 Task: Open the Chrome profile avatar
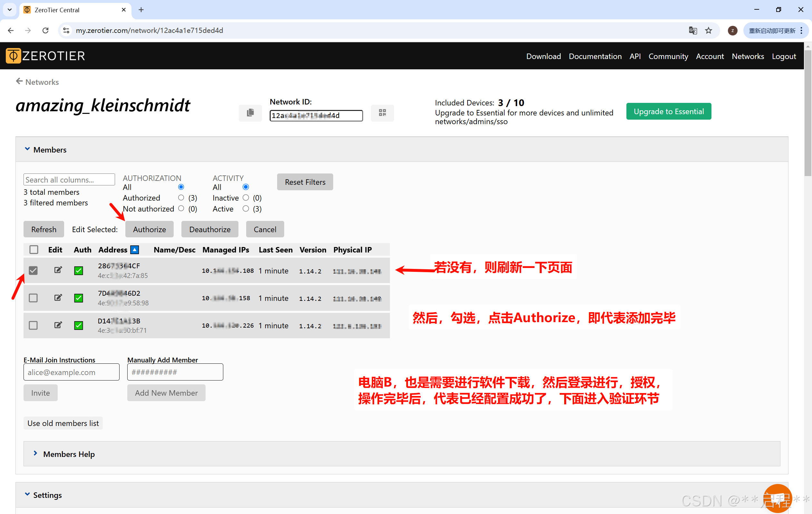(732, 30)
